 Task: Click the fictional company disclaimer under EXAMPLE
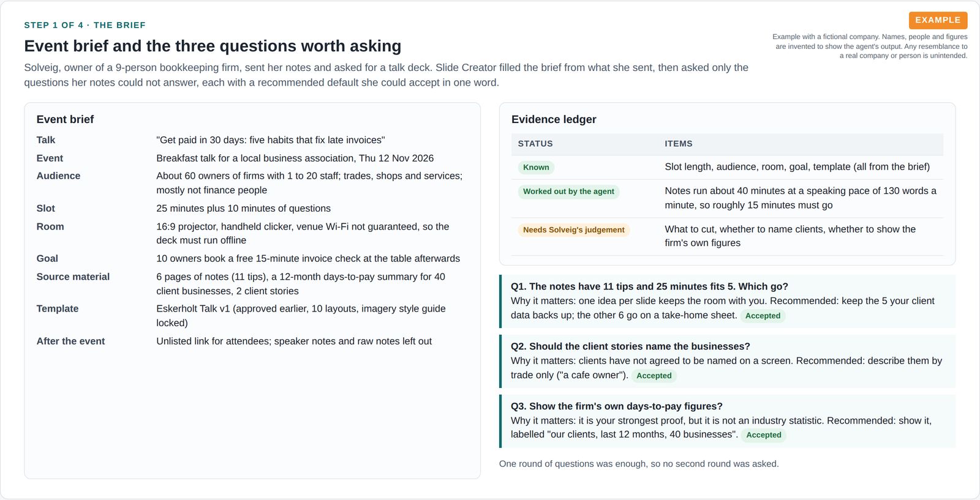pyautogui.click(x=870, y=46)
